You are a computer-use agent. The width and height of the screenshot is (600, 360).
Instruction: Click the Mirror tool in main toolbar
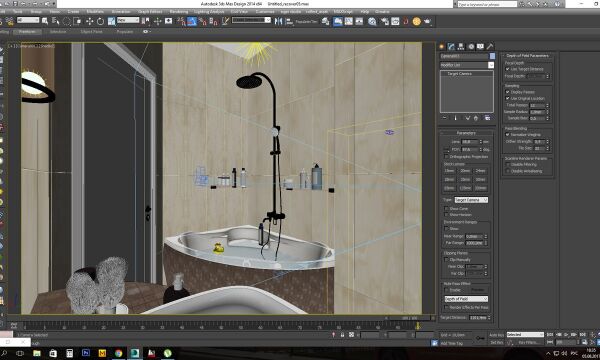278,21
